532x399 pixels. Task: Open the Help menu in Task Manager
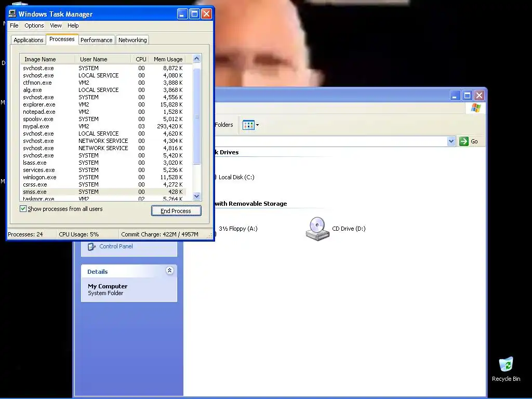click(x=73, y=25)
